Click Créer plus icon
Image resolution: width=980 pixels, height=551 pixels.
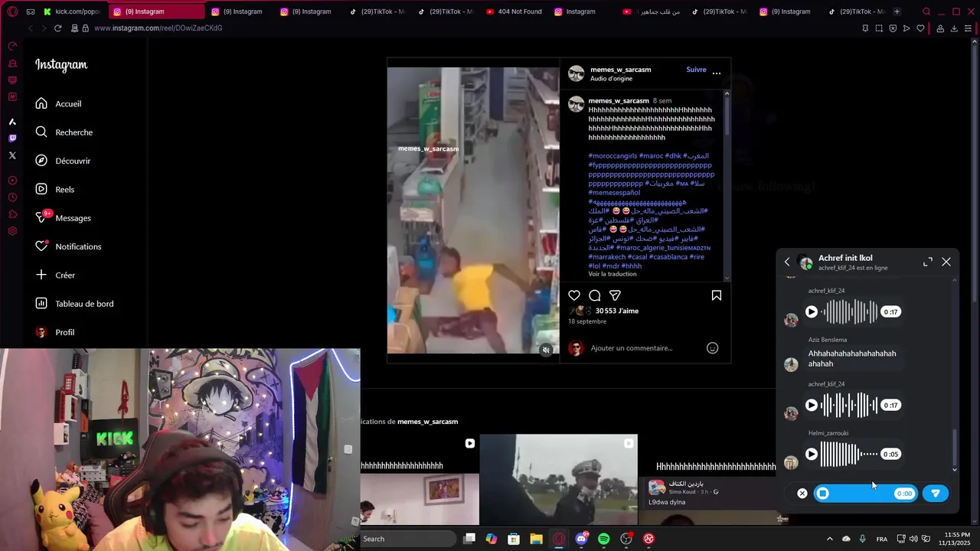coord(41,275)
